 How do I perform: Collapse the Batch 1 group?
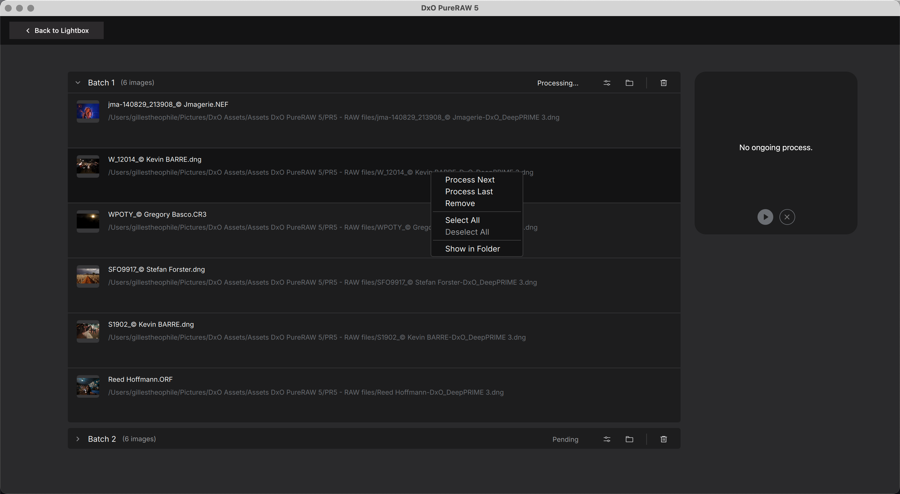(x=77, y=83)
